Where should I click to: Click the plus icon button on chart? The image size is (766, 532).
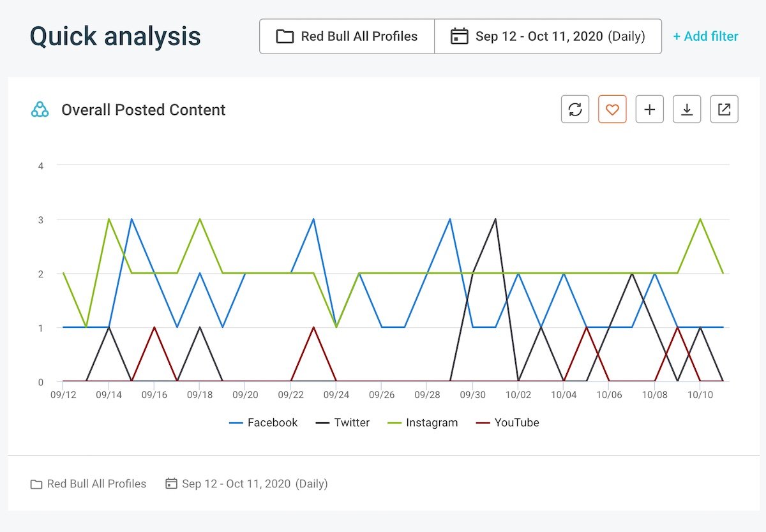click(650, 109)
